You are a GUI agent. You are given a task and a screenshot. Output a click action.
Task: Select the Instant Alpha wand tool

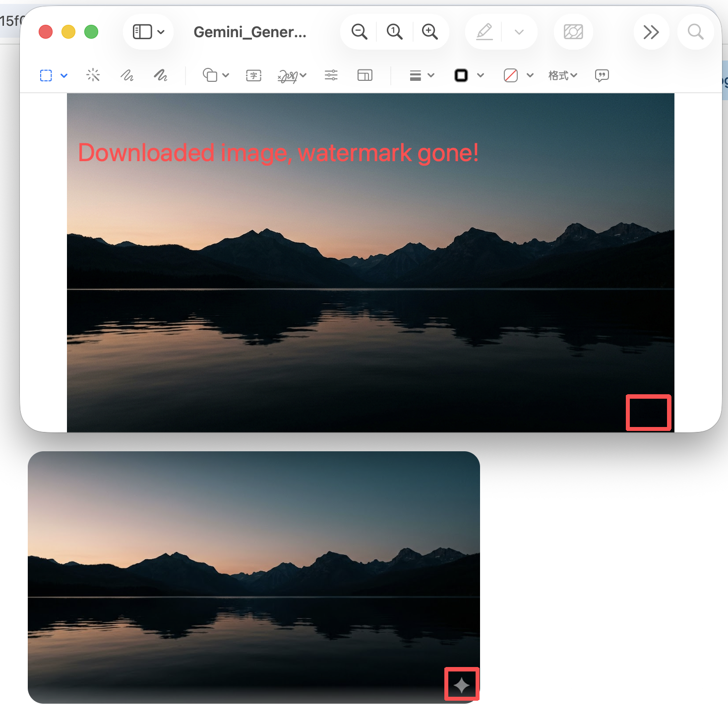[93, 75]
